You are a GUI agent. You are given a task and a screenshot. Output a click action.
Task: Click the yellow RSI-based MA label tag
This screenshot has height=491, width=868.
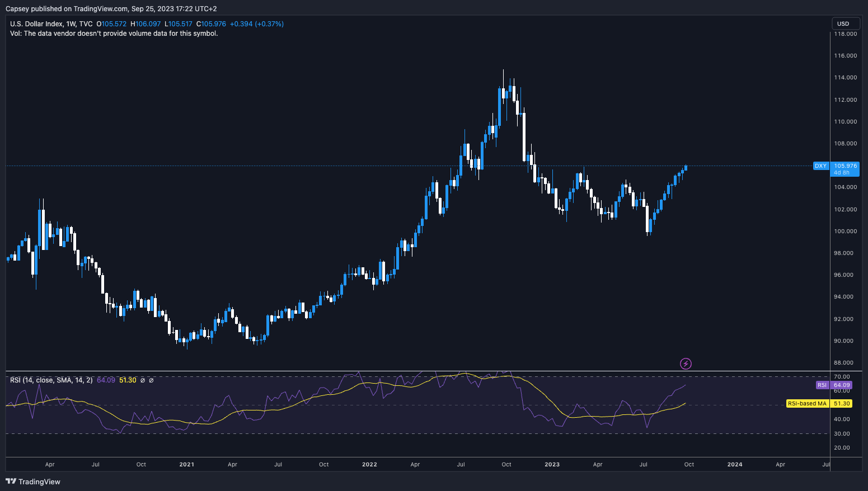coord(806,403)
